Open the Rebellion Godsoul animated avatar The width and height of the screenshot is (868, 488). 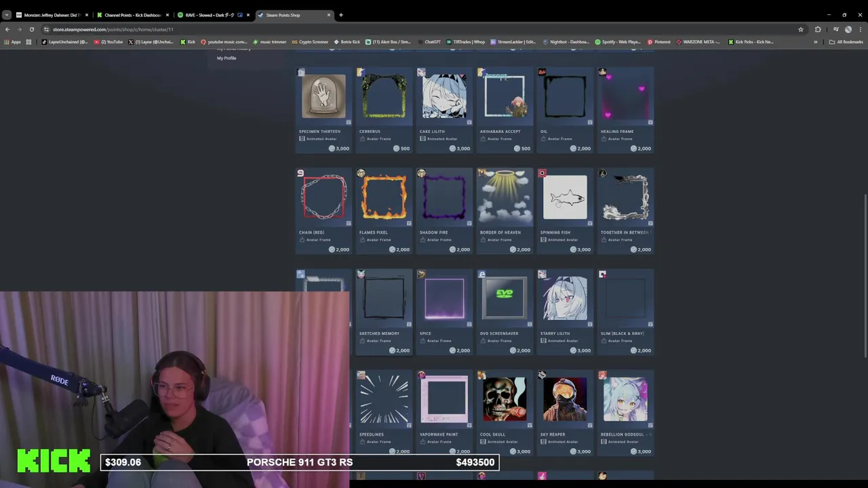click(x=625, y=413)
